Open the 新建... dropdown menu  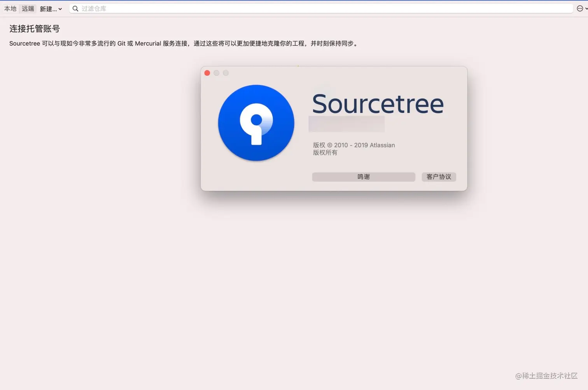[51, 9]
